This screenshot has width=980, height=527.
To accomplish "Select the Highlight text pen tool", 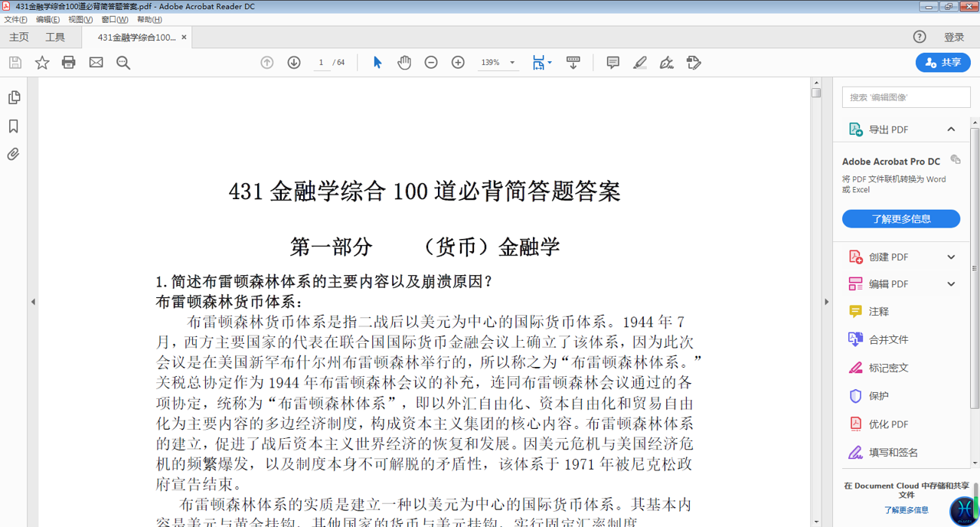I will click(640, 63).
